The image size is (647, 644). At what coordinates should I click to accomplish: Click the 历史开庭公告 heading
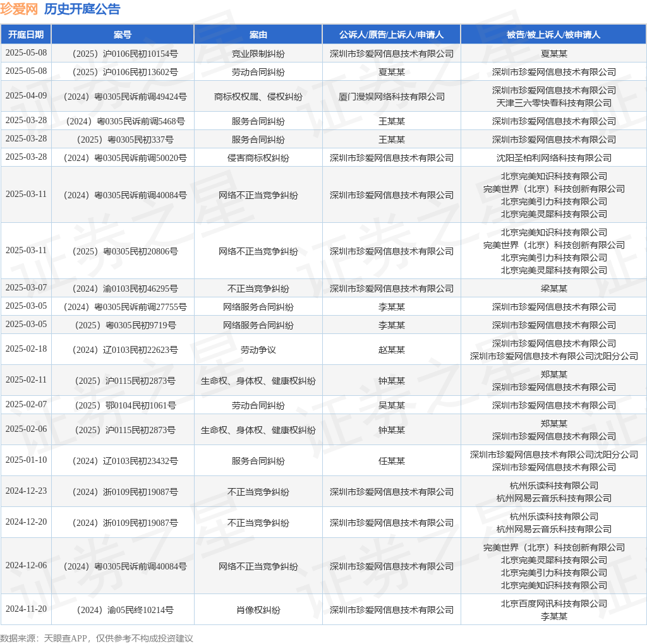tap(82, 9)
